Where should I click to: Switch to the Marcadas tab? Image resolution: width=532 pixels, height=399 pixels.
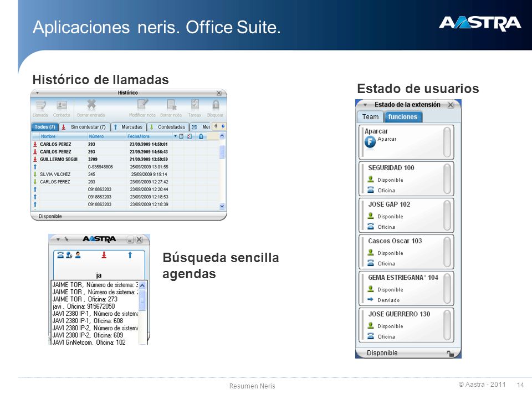point(129,127)
